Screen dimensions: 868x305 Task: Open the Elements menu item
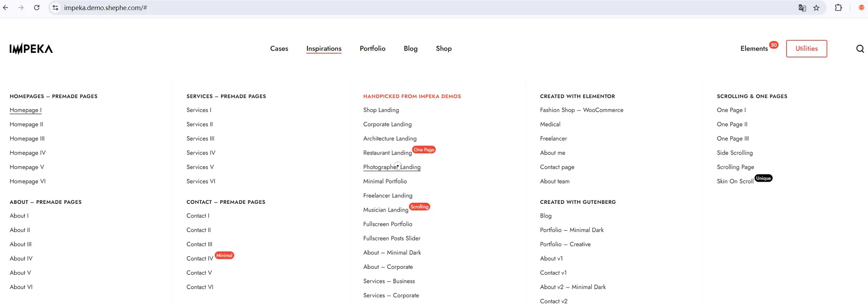pyautogui.click(x=754, y=48)
